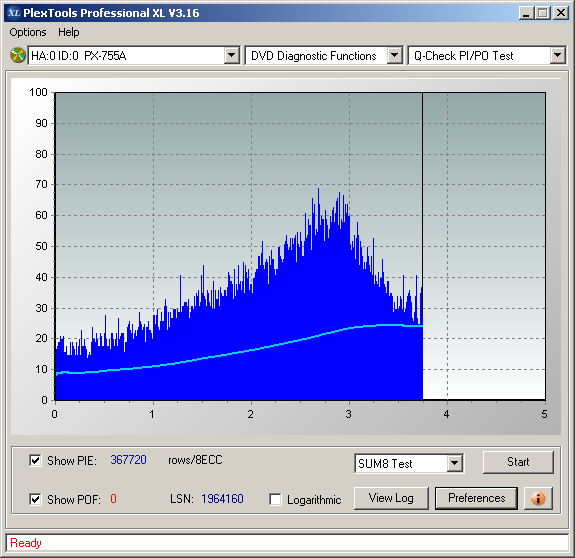Open the SUM8 Test dropdown
The height and width of the screenshot is (558, 575).
[x=454, y=463]
